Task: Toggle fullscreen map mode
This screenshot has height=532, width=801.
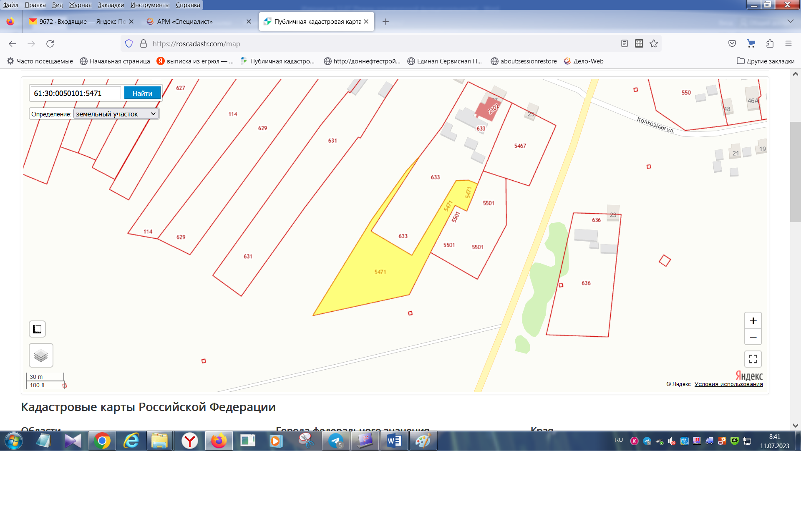Action: (753, 359)
